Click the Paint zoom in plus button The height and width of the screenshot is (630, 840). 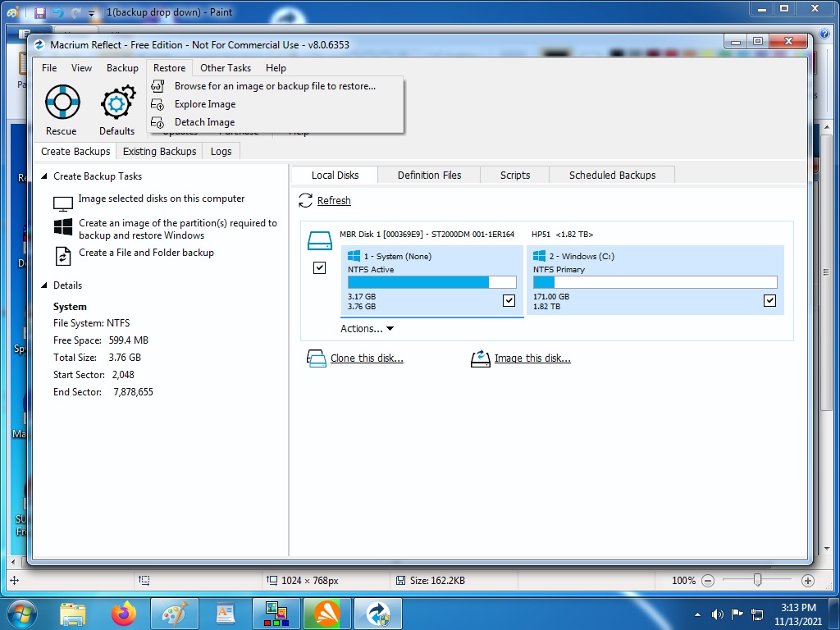(808, 581)
